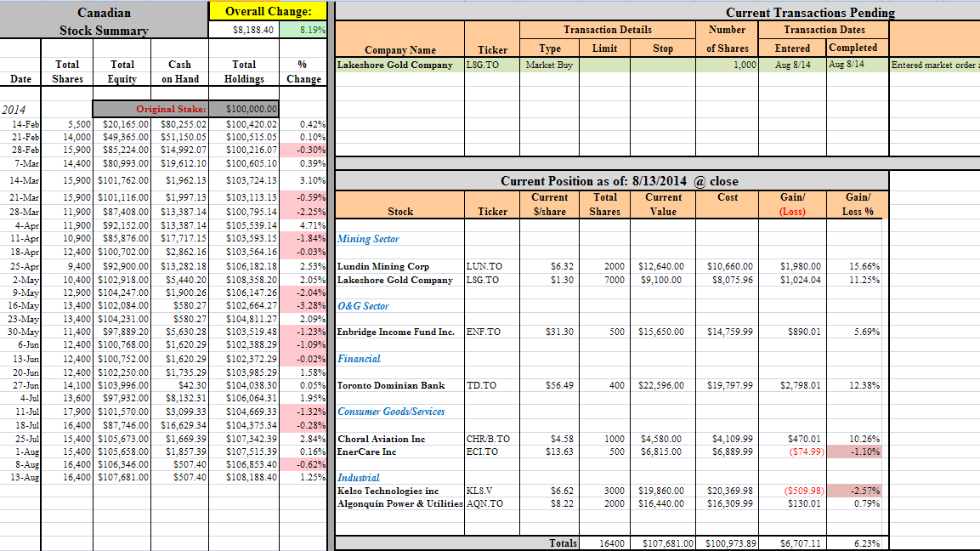Viewport: 980px width, 551px height.
Task: Click the Entered date Aug 8/14 cell
Action: (792, 65)
